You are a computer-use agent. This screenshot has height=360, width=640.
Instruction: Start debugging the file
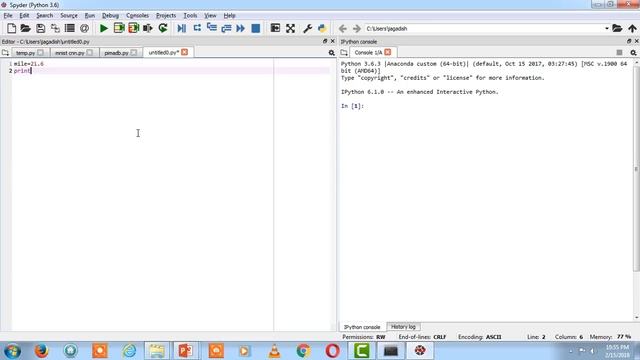tap(182, 28)
